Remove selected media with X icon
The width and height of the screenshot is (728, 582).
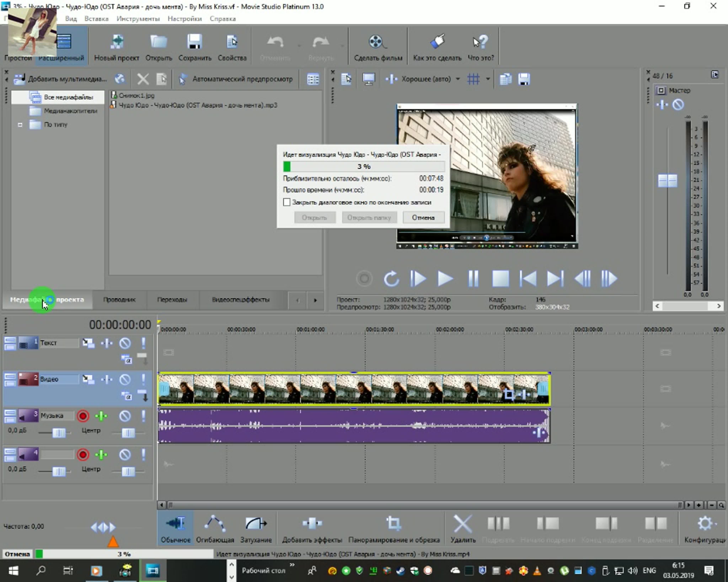pos(143,79)
